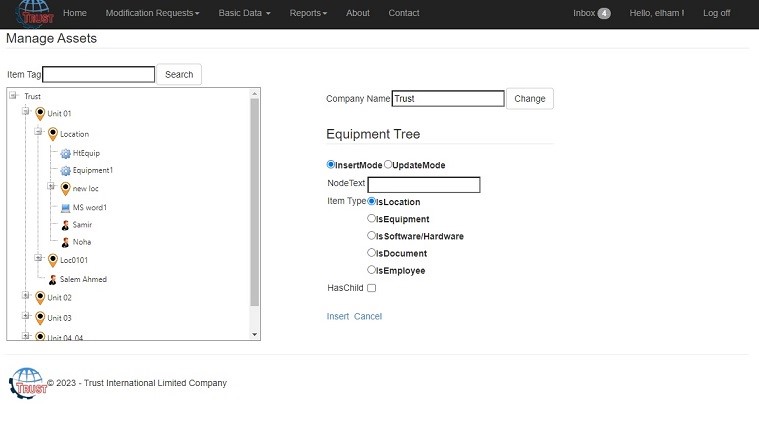The width and height of the screenshot is (759, 429).
Task: Click the Equipment1 gear icon
Action: (x=65, y=171)
